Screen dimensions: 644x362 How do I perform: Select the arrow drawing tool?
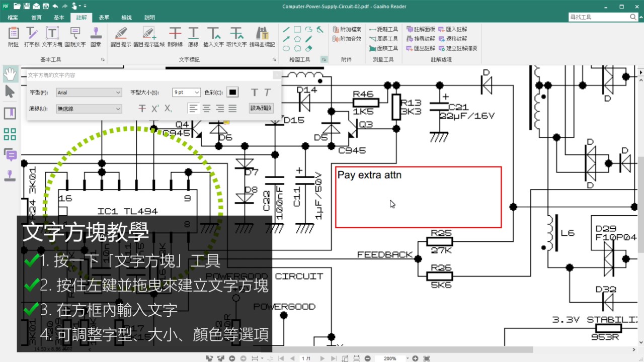click(x=286, y=39)
